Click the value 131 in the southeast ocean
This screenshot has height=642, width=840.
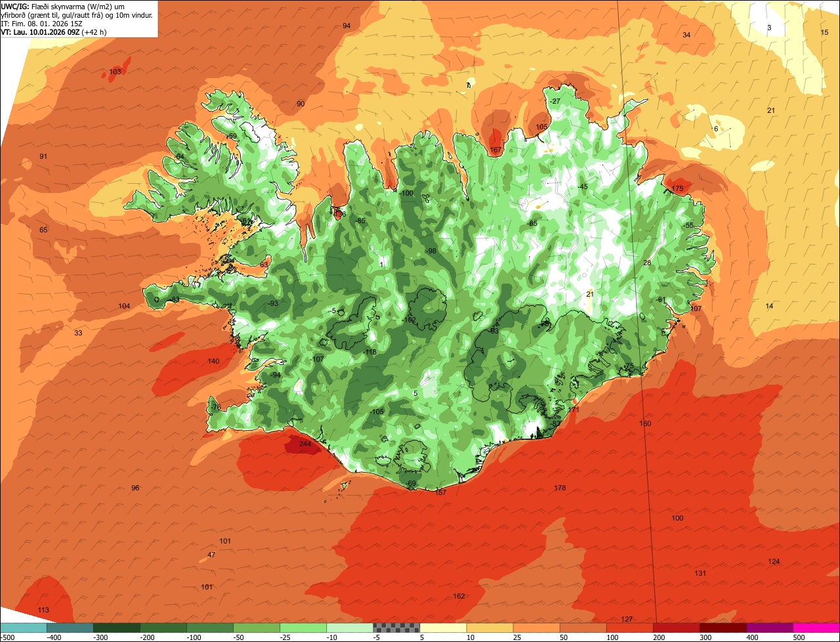[700, 574]
